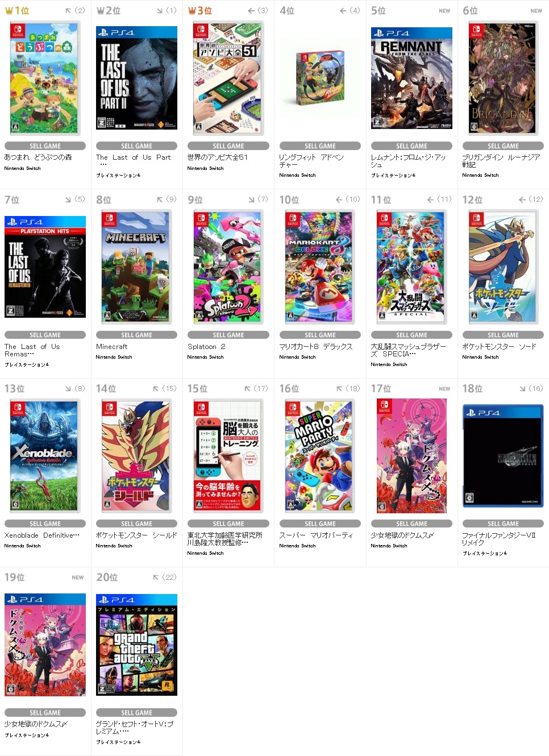Open the スーパー マリオパーティ title link

pos(316,535)
